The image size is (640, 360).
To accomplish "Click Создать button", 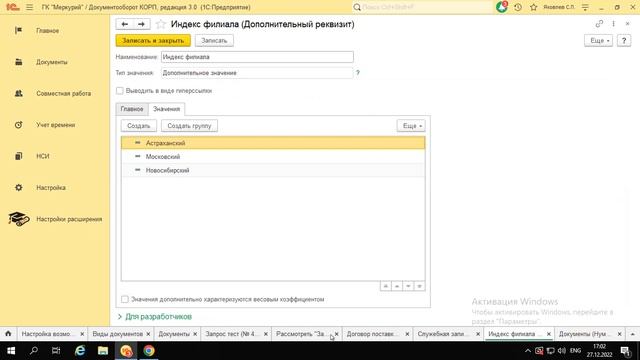I will (139, 126).
